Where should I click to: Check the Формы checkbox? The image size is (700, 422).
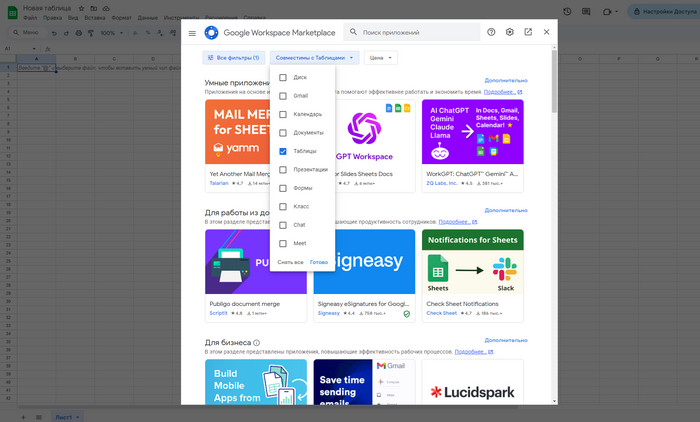coord(283,188)
